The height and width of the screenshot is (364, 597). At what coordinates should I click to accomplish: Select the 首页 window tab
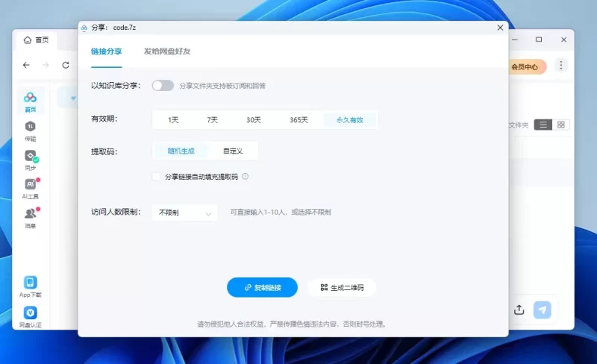(x=36, y=40)
